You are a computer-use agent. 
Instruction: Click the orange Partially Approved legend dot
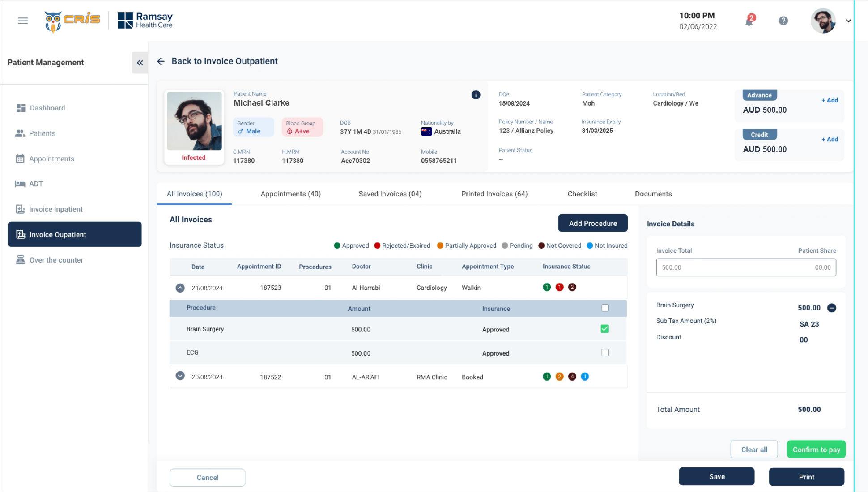pyautogui.click(x=440, y=246)
